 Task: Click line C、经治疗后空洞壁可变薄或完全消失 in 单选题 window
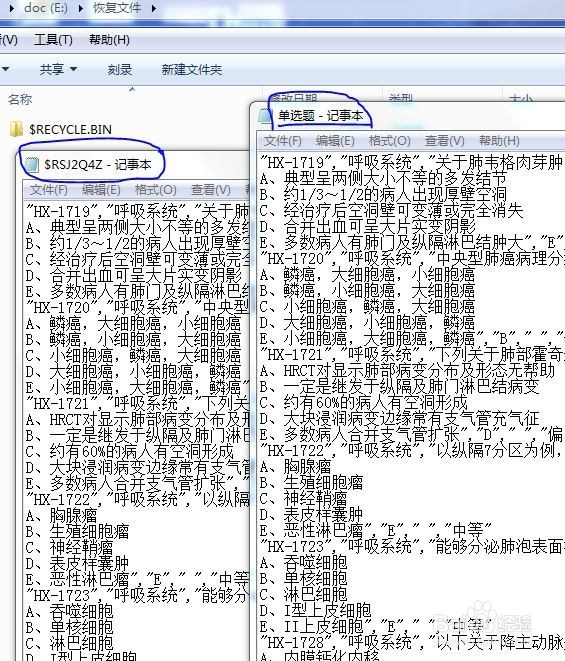pos(391,210)
